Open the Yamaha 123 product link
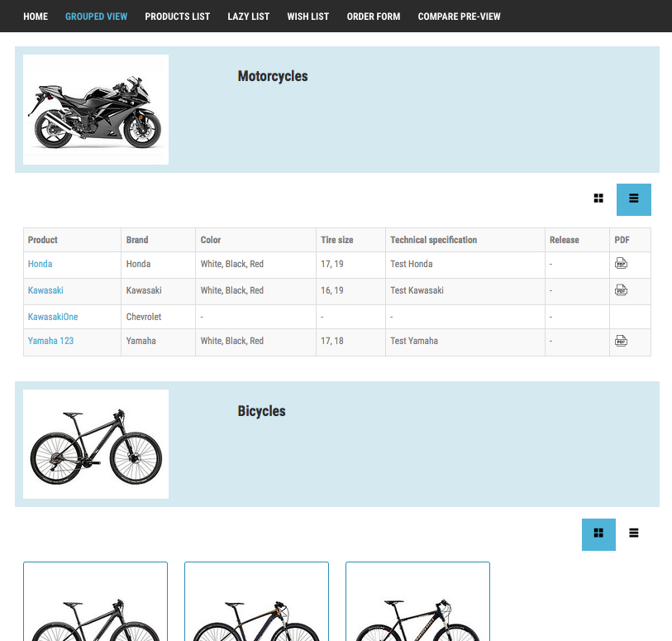 tap(50, 341)
